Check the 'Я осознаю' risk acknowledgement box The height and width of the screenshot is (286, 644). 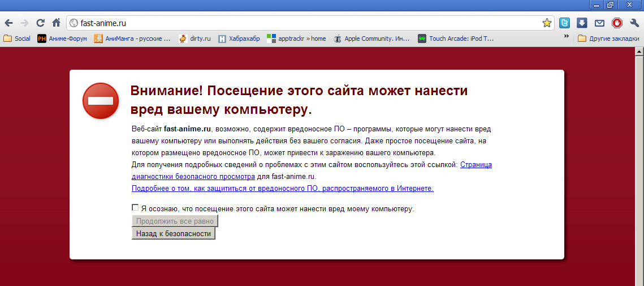tap(135, 208)
